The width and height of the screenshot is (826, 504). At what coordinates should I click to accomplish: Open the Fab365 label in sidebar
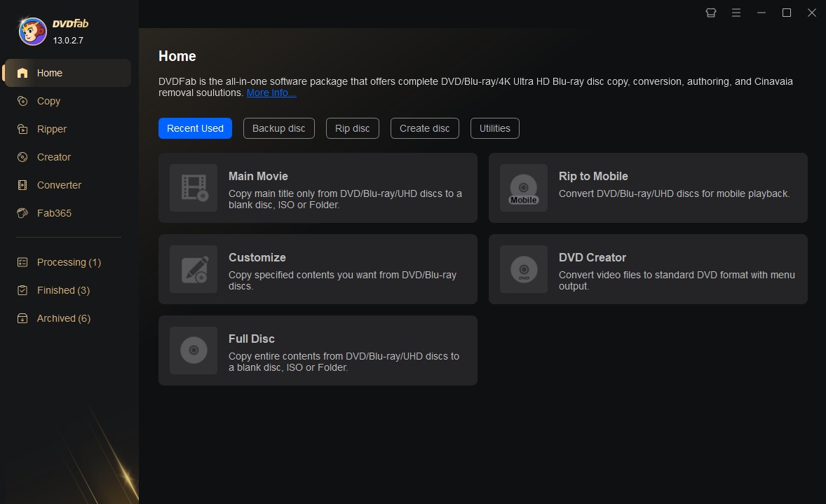click(54, 213)
